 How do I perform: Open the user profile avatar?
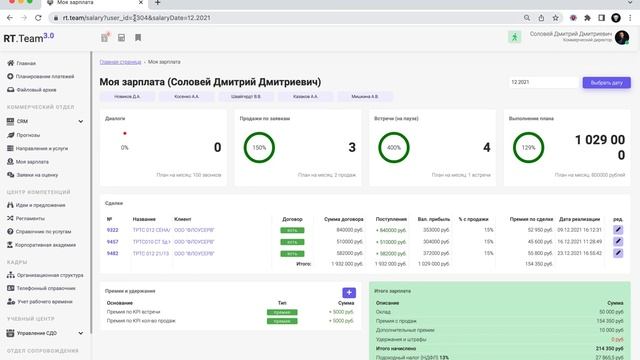click(622, 38)
